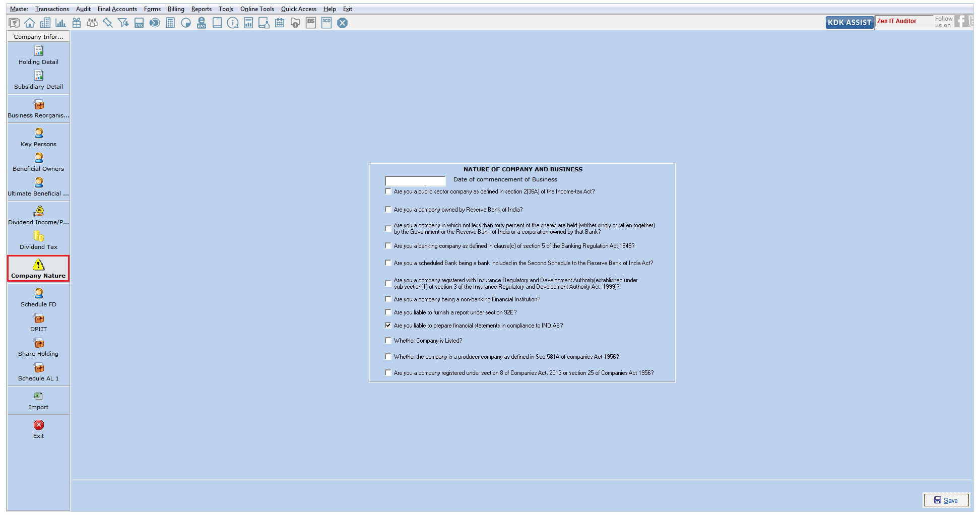Click the gift box toolbar icon
Screen dimensions: 980x515
(x=77, y=23)
